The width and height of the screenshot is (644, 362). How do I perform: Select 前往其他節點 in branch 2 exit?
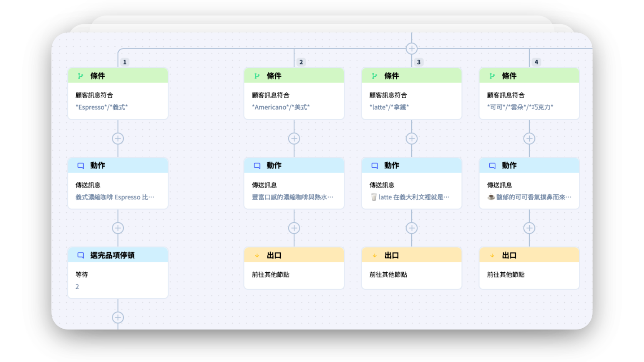click(x=270, y=274)
